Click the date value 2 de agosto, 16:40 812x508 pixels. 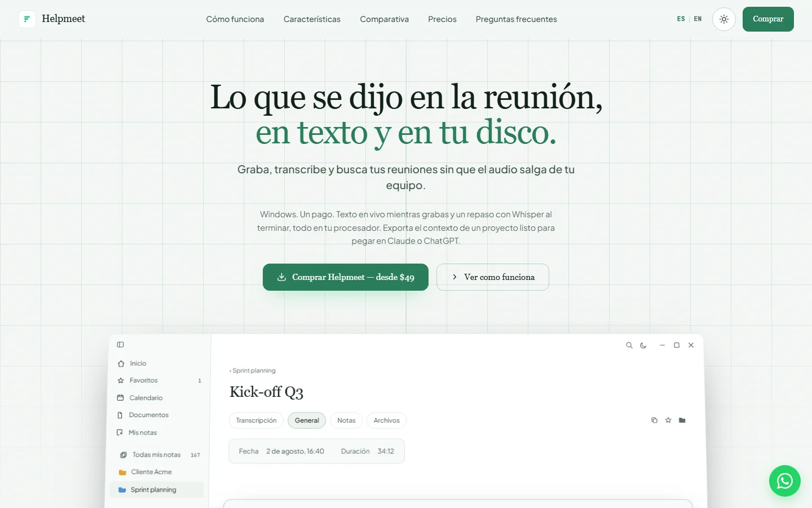coord(295,452)
